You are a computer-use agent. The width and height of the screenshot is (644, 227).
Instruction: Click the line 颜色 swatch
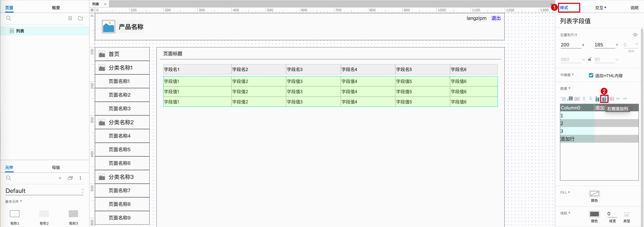(x=594, y=214)
